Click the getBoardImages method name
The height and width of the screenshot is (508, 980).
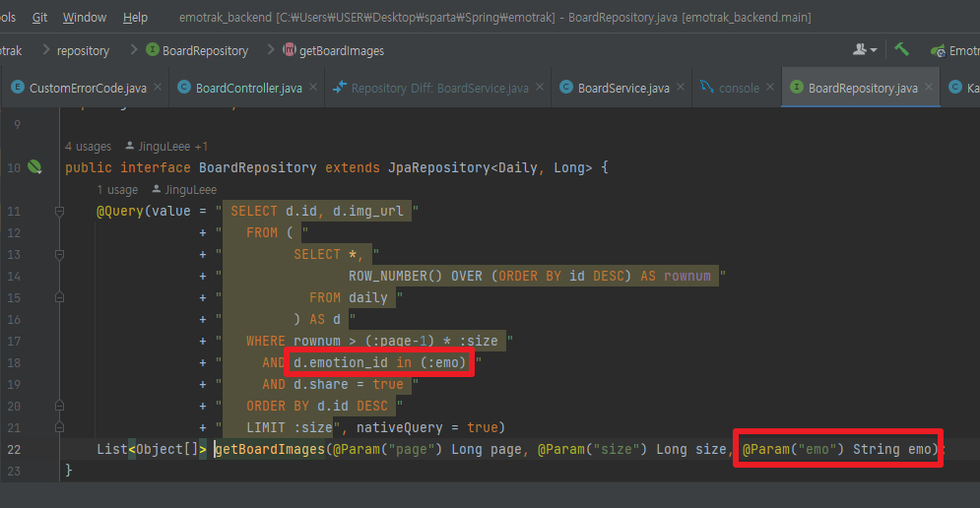click(x=270, y=449)
